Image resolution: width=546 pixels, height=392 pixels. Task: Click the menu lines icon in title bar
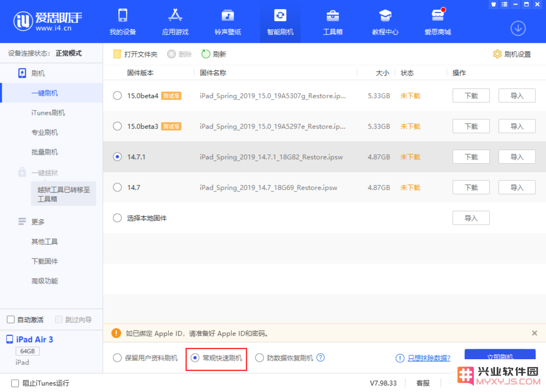tap(504, 4)
